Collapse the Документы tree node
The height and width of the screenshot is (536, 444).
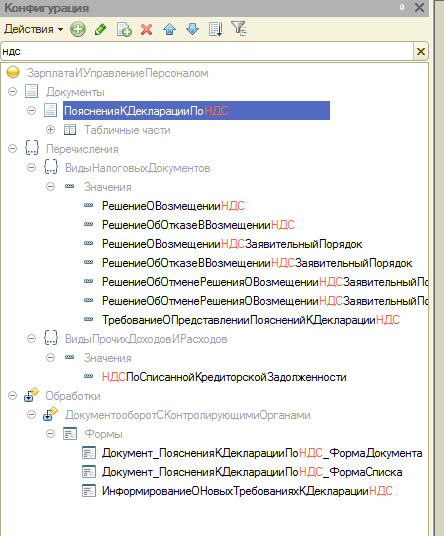(13, 92)
